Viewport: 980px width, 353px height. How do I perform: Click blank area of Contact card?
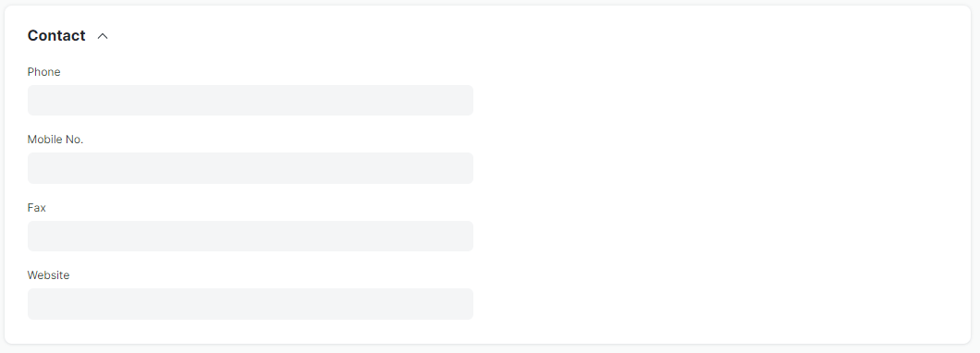coord(718,188)
